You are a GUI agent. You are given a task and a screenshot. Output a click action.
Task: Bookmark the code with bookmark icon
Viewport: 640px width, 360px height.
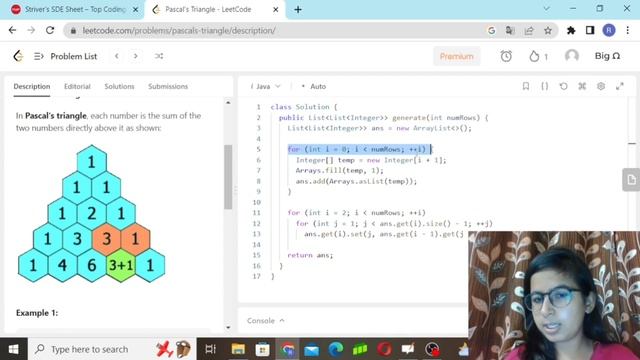526,86
